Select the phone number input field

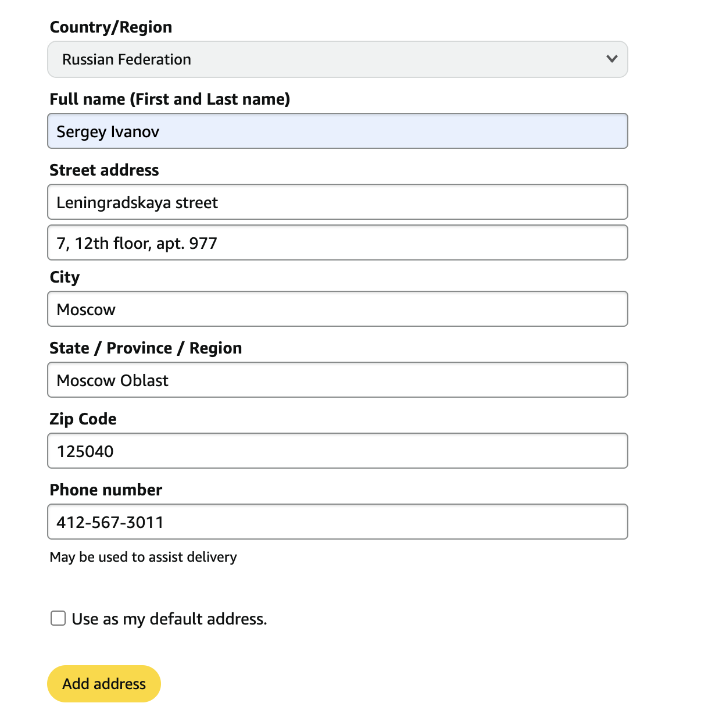337,522
